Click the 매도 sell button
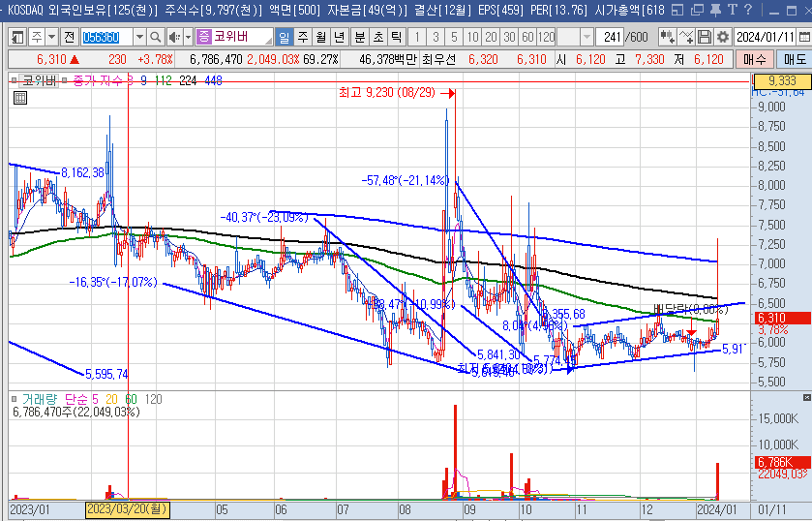 click(x=795, y=59)
